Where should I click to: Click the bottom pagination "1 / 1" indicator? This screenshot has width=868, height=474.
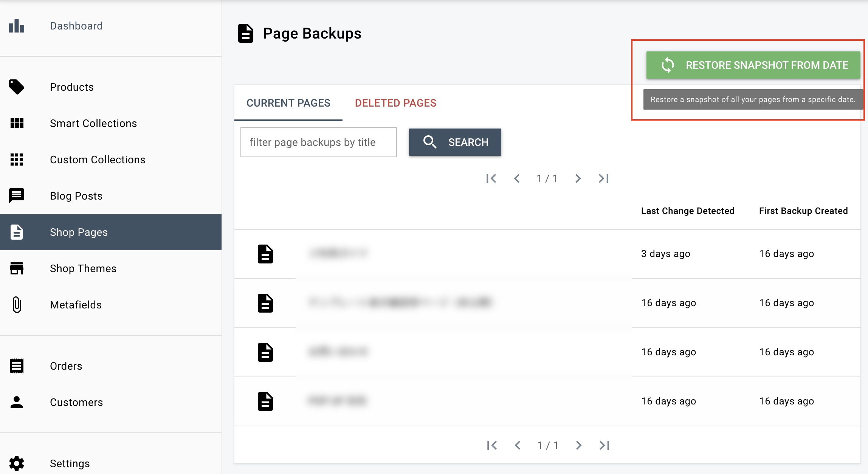point(548,445)
